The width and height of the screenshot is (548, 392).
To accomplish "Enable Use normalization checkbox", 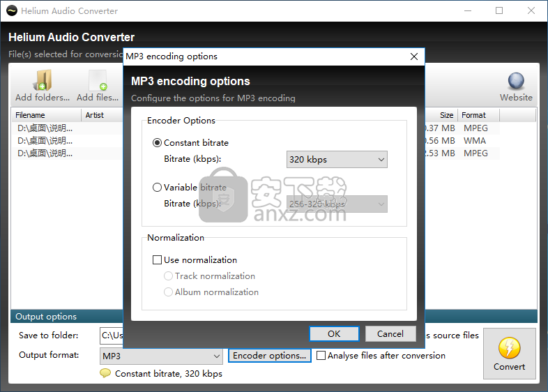I will click(158, 259).
